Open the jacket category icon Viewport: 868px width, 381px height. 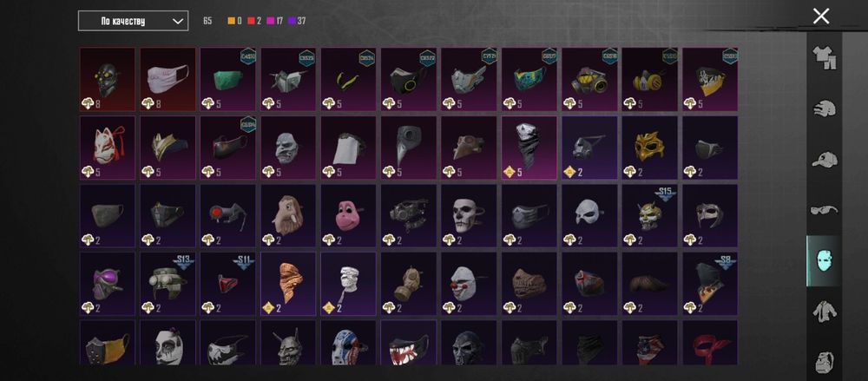click(824, 312)
